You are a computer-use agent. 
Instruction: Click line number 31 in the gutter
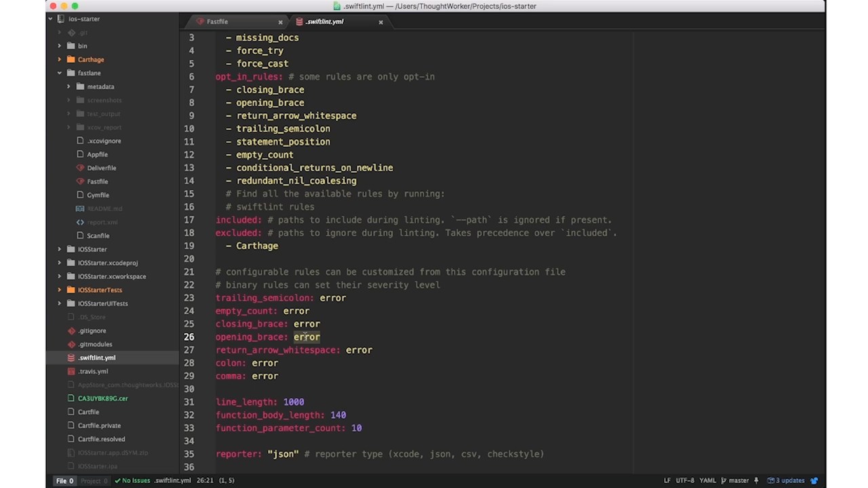(189, 402)
